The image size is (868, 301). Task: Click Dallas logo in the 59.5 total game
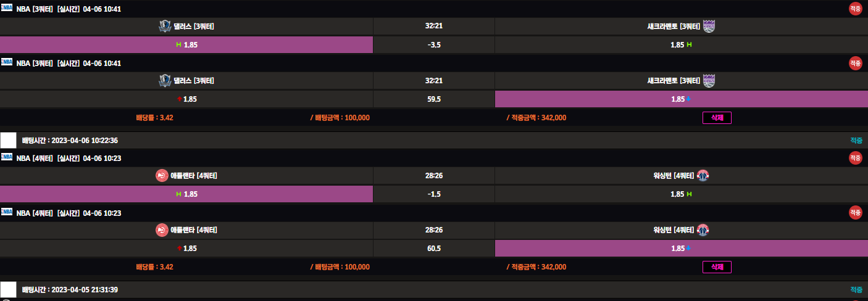coord(165,80)
